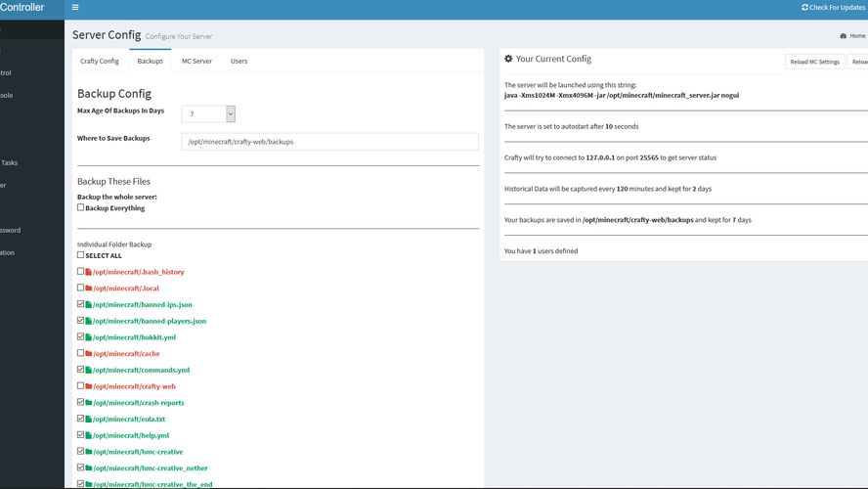868x489 pixels.
Task: Click the red file icon for .bash_history
Action: (88, 272)
